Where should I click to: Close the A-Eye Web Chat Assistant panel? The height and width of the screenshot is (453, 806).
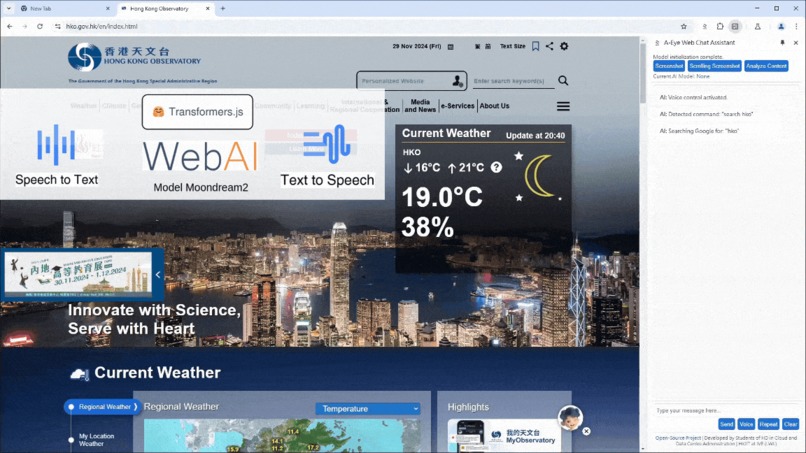tap(796, 43)
